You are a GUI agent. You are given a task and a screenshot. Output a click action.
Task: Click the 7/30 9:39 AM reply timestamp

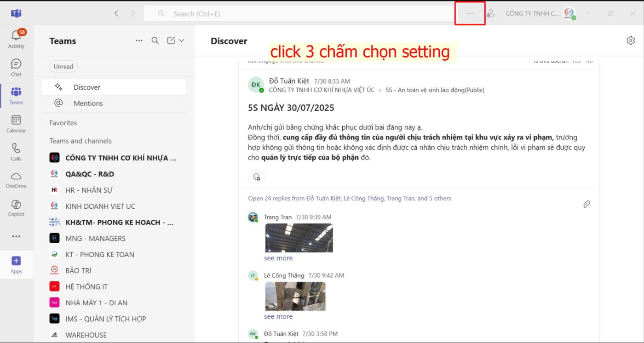coord(314,217)
